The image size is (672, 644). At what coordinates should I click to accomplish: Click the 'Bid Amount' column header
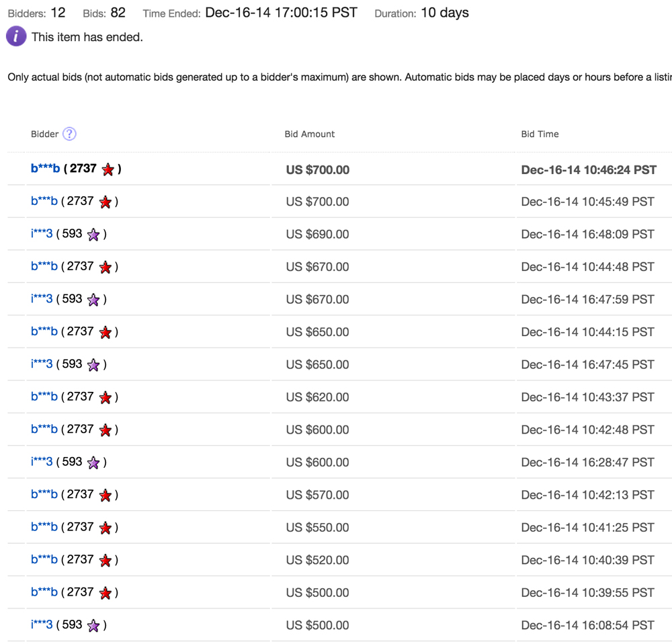click(309, 134)
